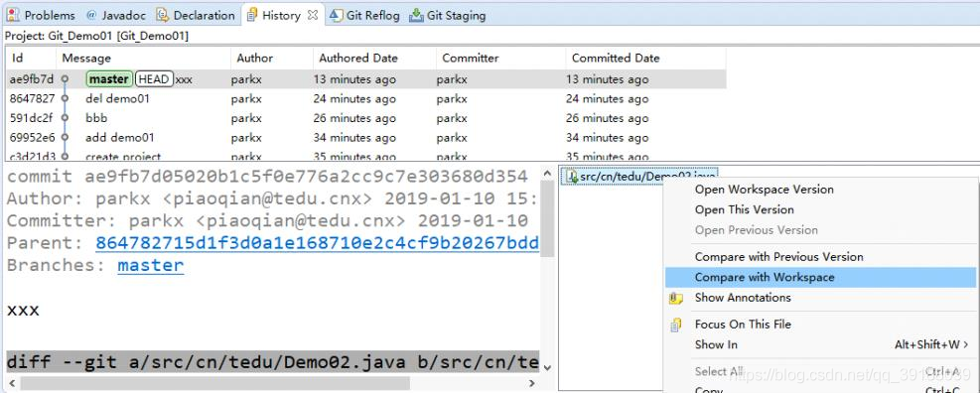This screenshot has height=393, width=980.
Task: Click the commit hash line in details
Action: pyautogui.click(x=267, y=177)
